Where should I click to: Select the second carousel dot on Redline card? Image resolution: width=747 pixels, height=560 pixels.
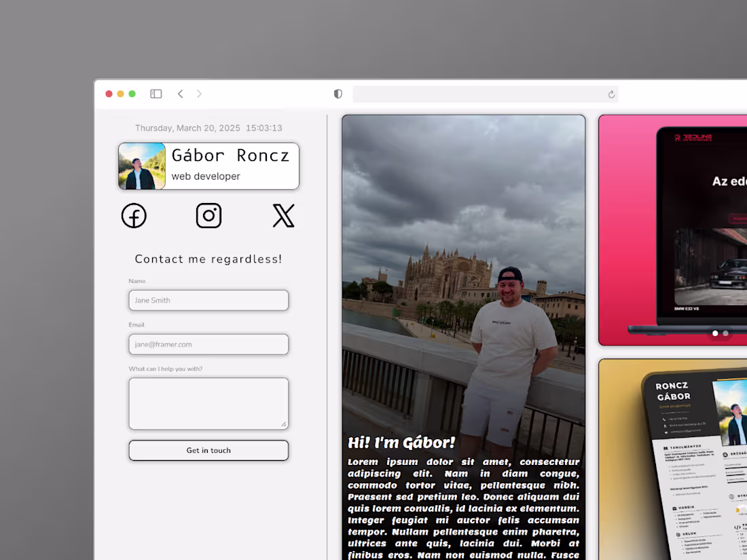pos(725,333)
